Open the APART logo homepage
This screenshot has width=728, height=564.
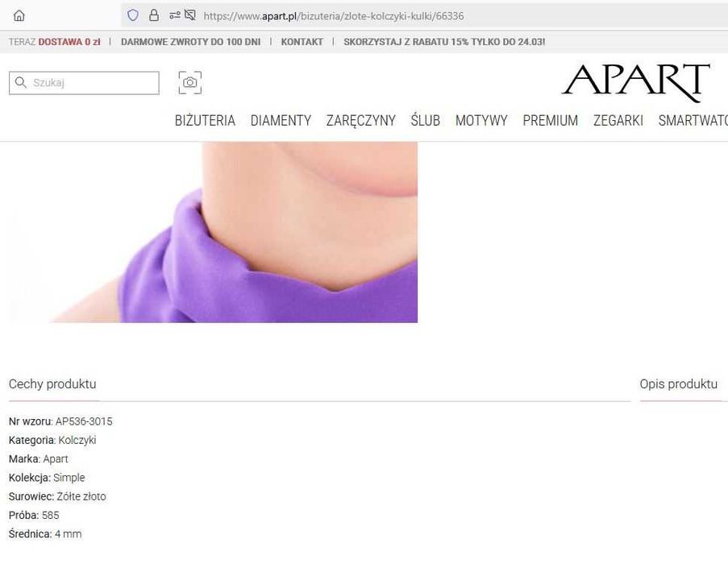(635, 82)
